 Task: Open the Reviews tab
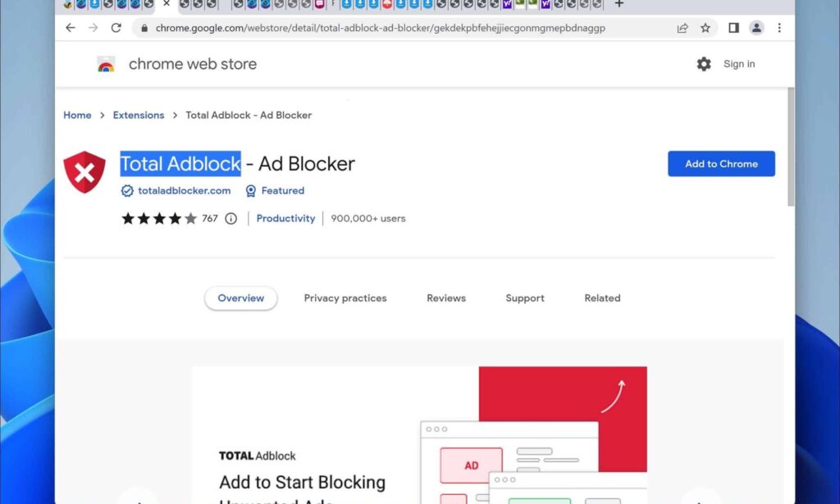point(446,298)
